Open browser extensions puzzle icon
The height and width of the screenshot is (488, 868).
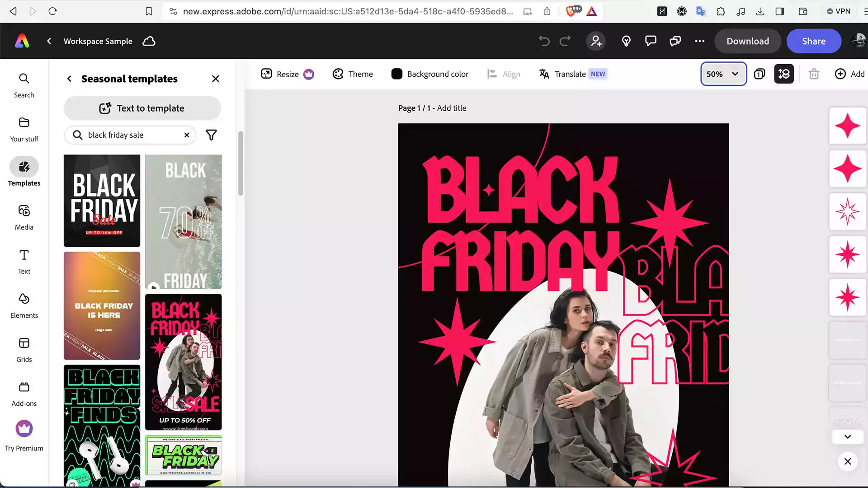coord(721,11)
